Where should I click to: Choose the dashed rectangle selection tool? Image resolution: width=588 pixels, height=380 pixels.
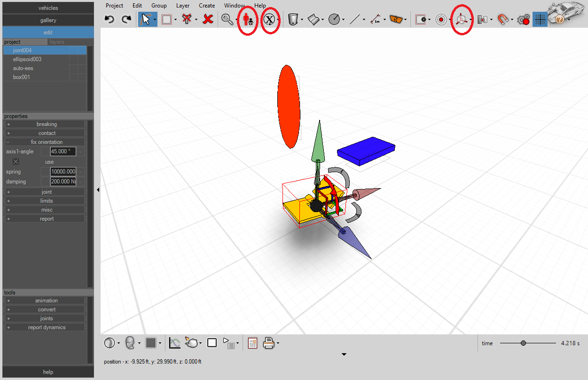point(166,19)
